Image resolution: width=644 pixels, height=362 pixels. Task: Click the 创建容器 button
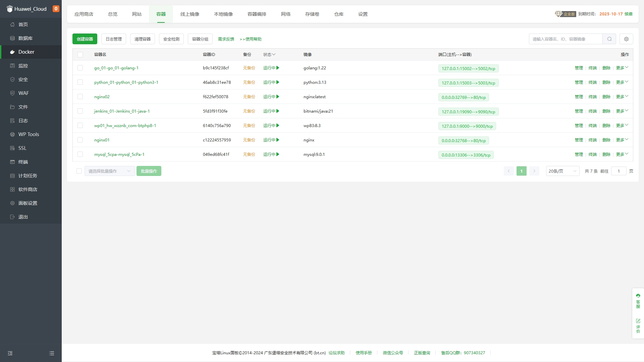[85, 39]
